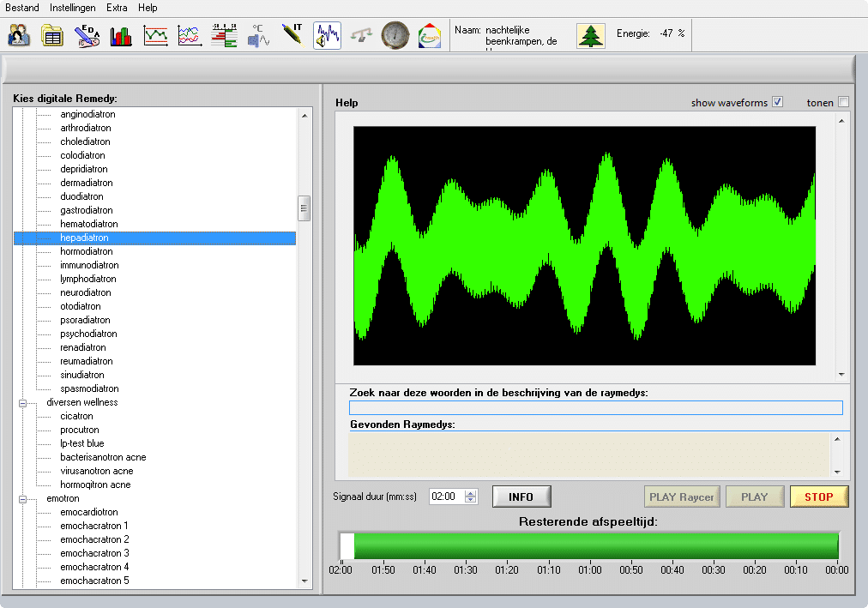
Task: Open the Instellingen menu
Action: (x=73, y=8)
